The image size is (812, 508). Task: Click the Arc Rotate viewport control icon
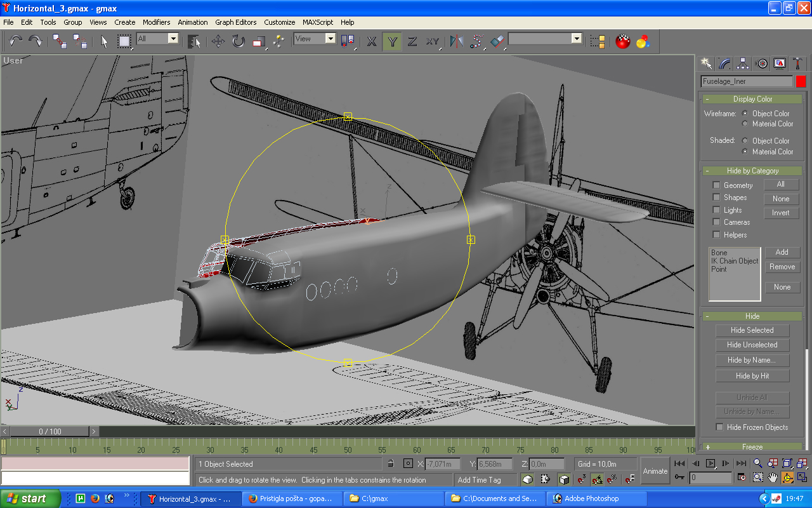point(787,477)
